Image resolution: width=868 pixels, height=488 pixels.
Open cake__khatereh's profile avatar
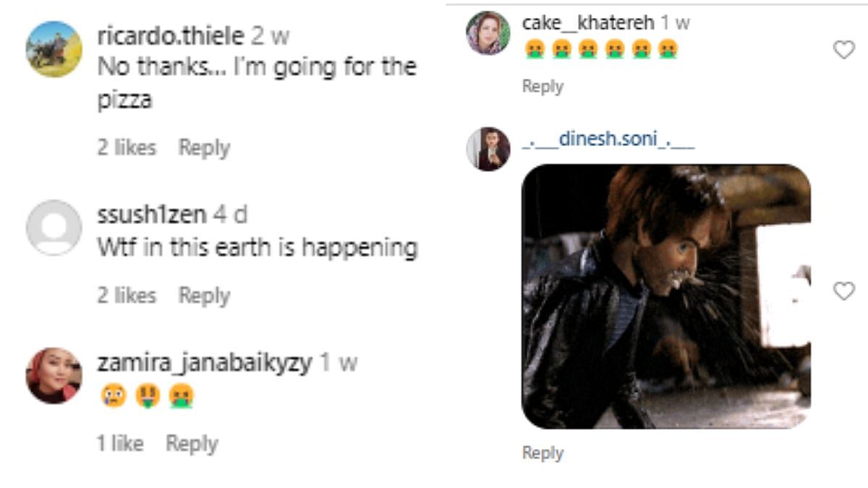(488, 33)
